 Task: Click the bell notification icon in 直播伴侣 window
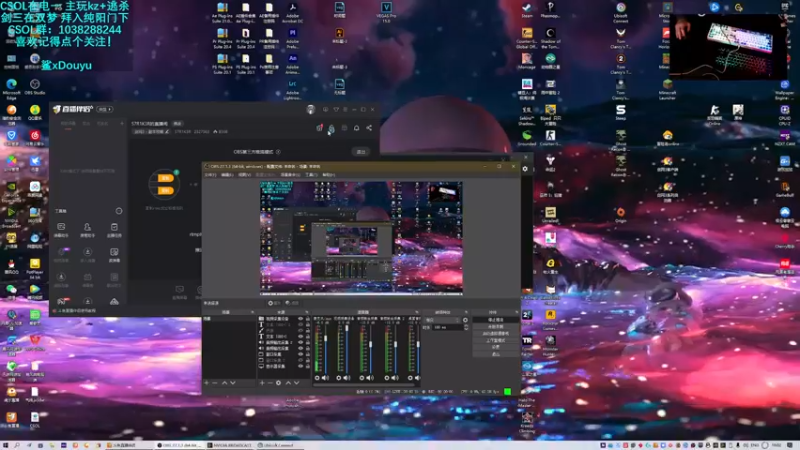click(x=357, y=128)
